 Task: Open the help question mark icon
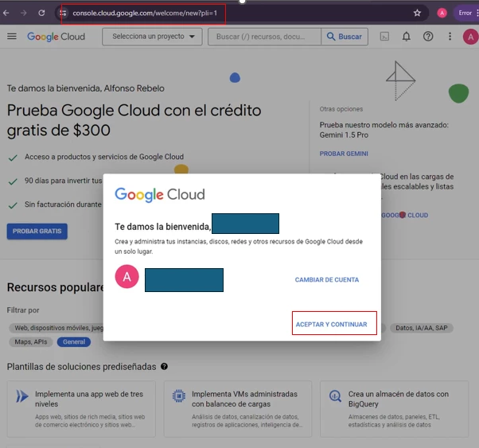(428, 37)
